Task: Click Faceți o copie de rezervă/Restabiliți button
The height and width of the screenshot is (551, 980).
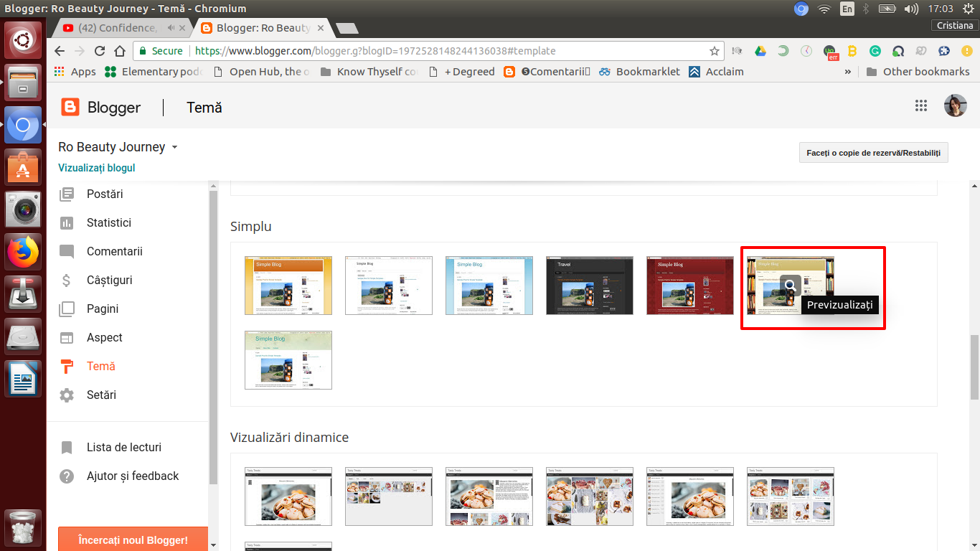Action: (x=874, y=153)
